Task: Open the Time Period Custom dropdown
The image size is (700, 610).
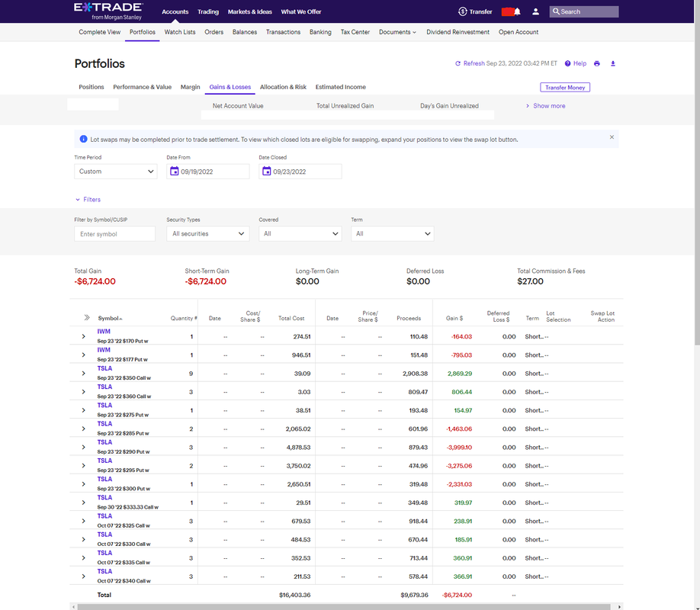Action: tap(116, 172)
